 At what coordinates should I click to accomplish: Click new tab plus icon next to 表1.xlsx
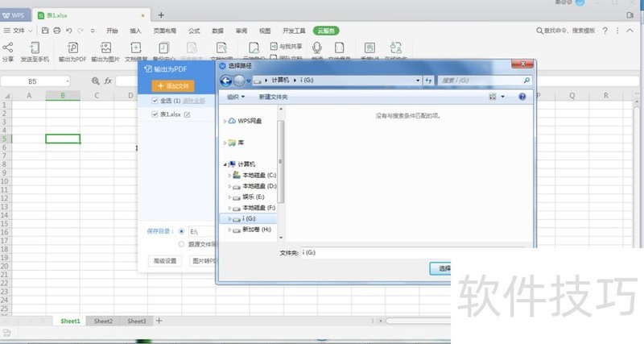161,15
